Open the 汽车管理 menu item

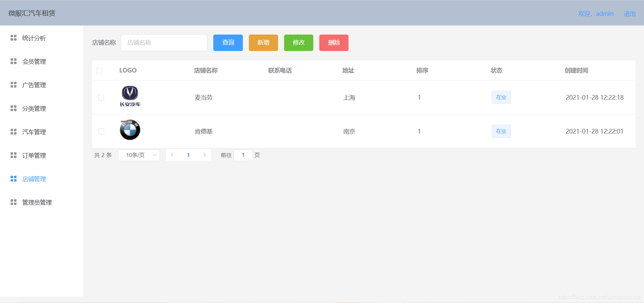[x=42, y=132]
